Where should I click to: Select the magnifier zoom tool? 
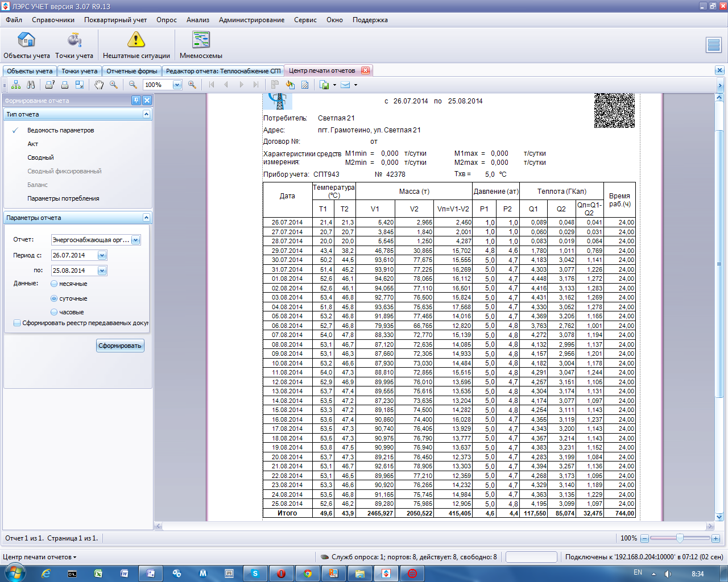pyautogui.click(x=114, y=85)
